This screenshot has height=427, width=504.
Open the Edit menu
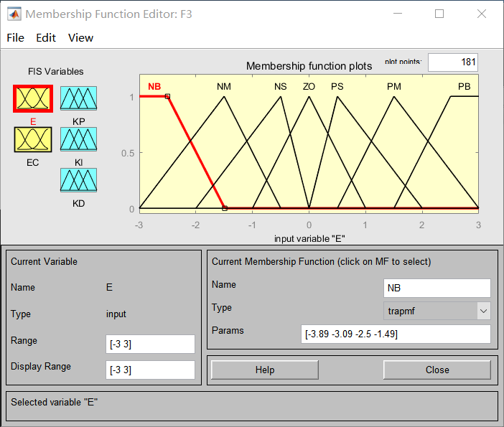point(46,38)
